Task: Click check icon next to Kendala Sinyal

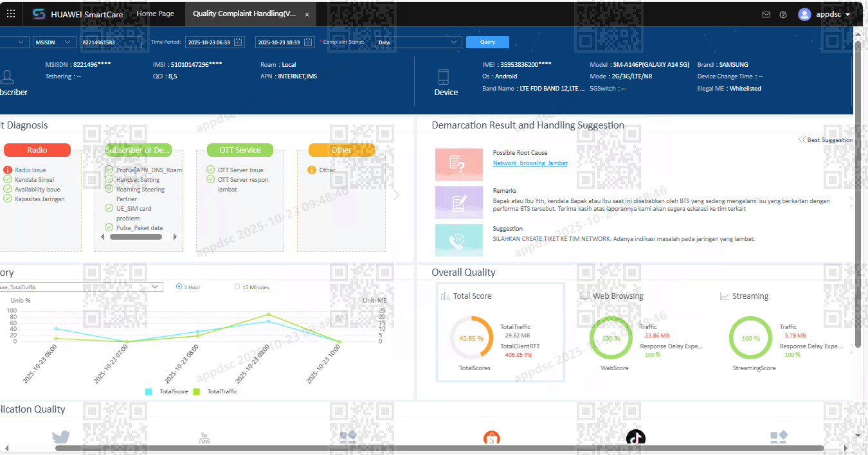Action: (x=8, y=180)
